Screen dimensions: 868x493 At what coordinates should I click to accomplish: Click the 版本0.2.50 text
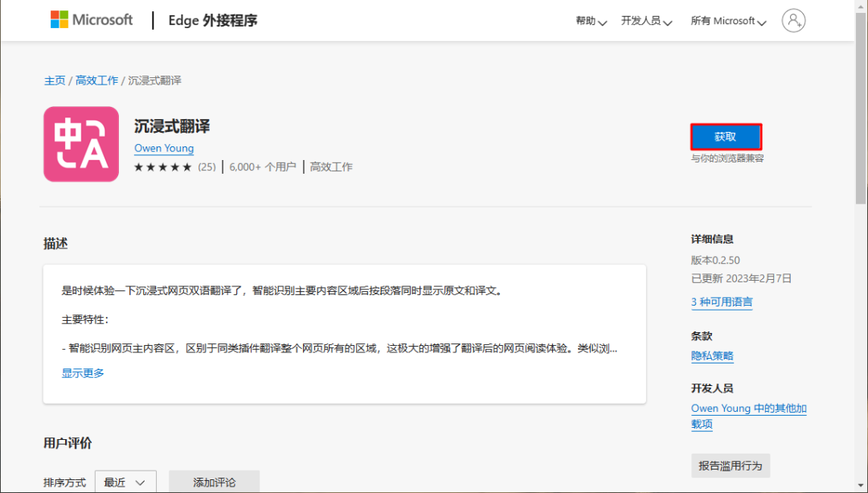(x=715, y=261)
